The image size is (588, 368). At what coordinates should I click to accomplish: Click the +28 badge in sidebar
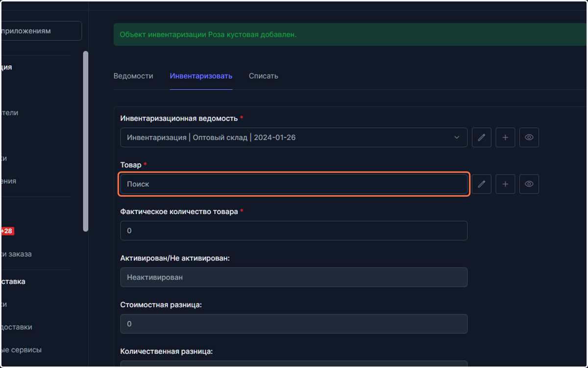(7, 231)
